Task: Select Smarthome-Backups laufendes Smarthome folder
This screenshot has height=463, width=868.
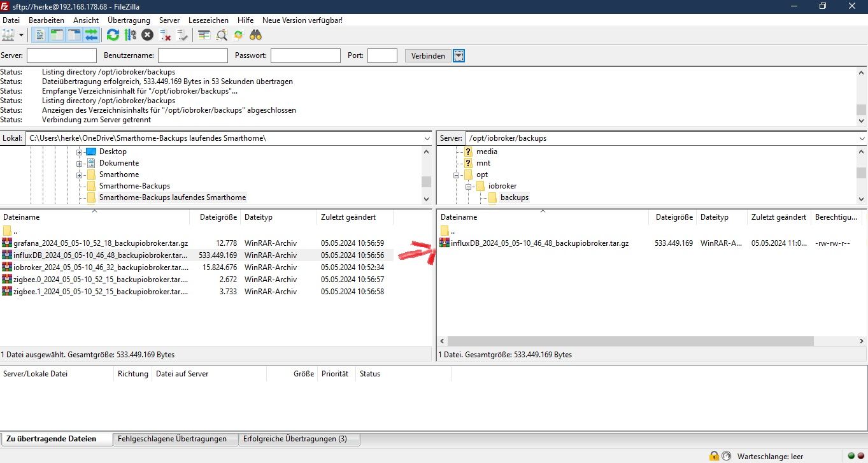Action: coord(173,197)
